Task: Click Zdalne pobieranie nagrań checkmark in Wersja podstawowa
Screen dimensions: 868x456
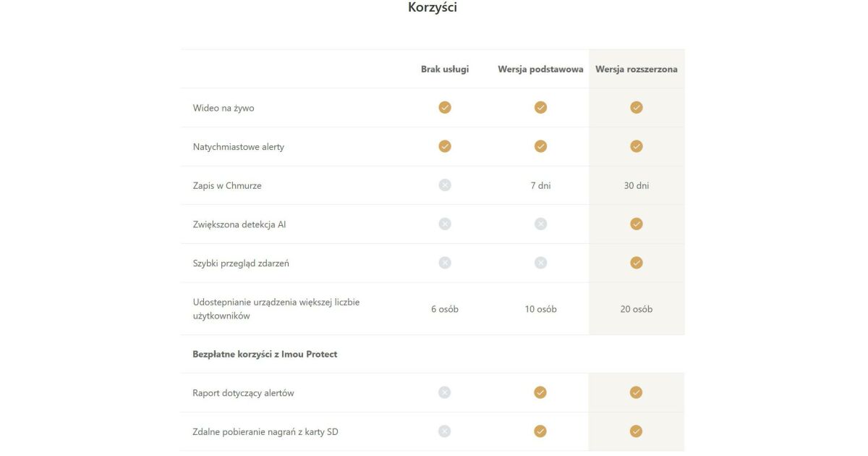Action: pyautogui.click(x=540, y=431)
